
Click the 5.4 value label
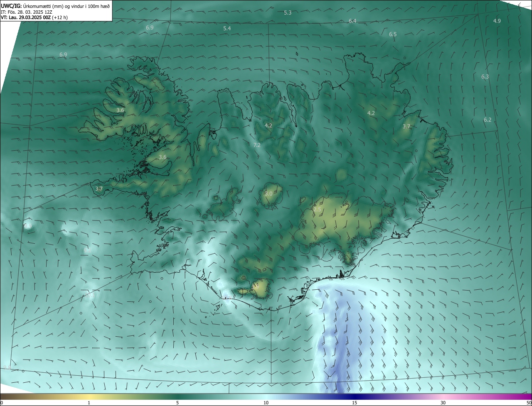tap(227, 28)
